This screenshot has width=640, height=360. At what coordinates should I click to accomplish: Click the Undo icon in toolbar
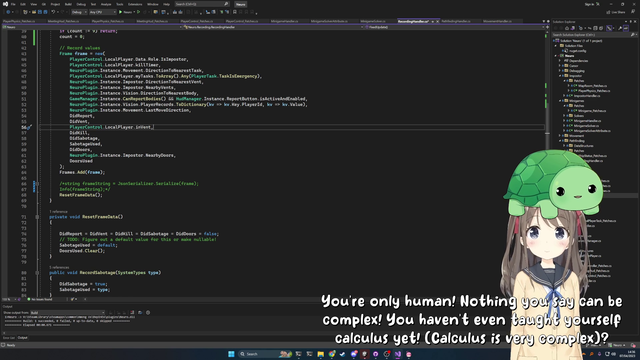tap(53, 12)
